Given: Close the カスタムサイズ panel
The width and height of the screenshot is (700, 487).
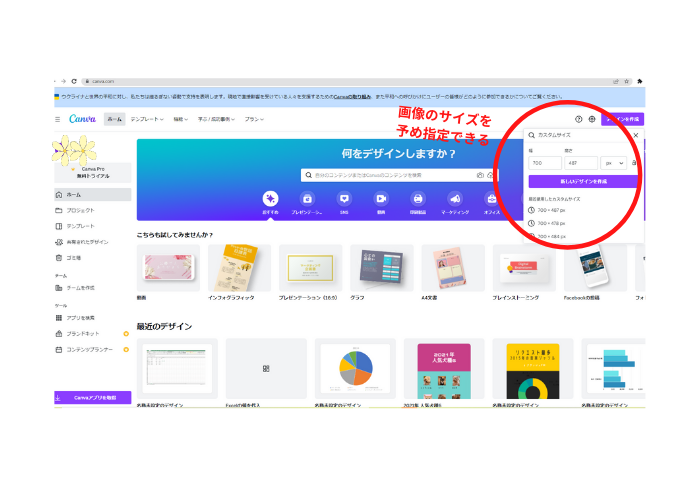Looking at the screenshot, I should coord(636,135).
